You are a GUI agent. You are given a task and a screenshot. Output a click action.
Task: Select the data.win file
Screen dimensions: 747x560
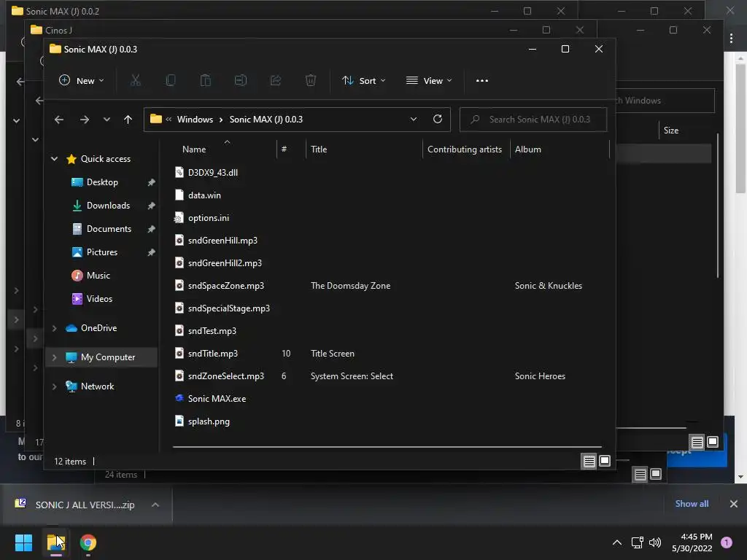pos(204,195)
